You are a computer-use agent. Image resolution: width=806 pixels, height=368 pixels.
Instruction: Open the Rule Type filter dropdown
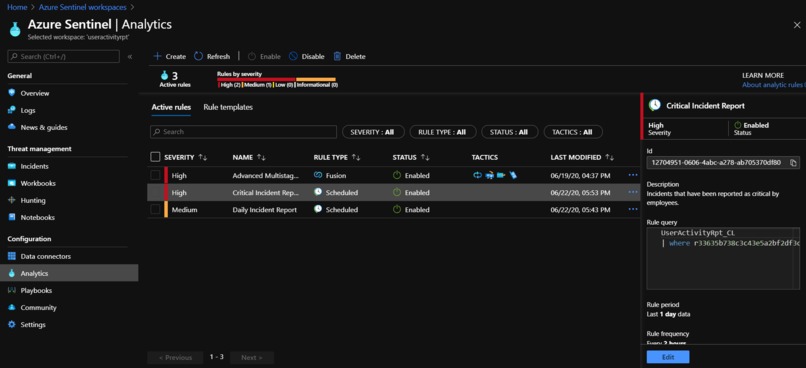tap(443, 132)
